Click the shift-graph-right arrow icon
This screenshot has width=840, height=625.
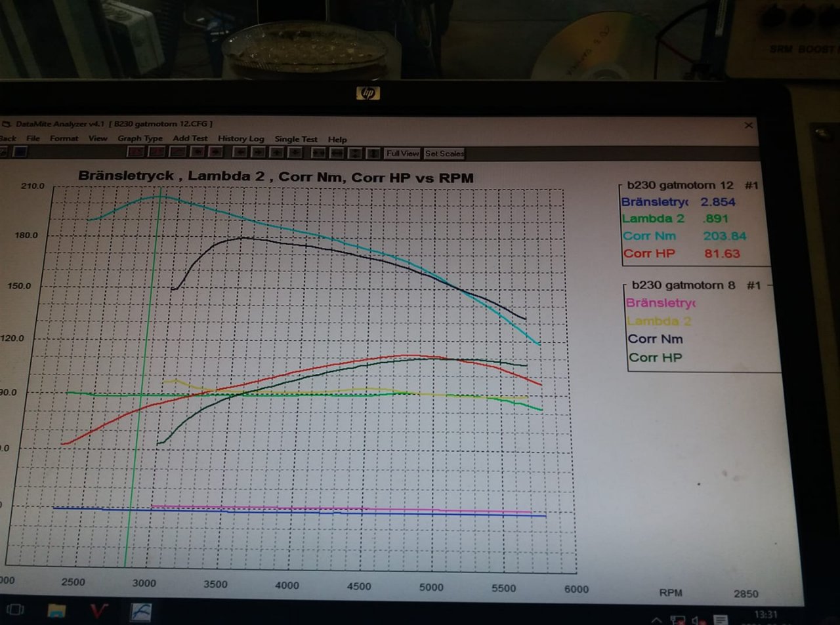(x=258, y=153)
